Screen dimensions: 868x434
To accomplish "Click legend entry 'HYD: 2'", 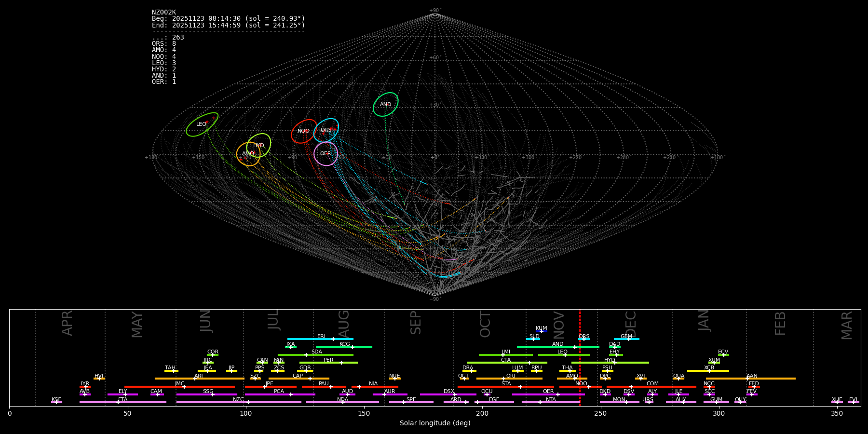I will [164, 69].
